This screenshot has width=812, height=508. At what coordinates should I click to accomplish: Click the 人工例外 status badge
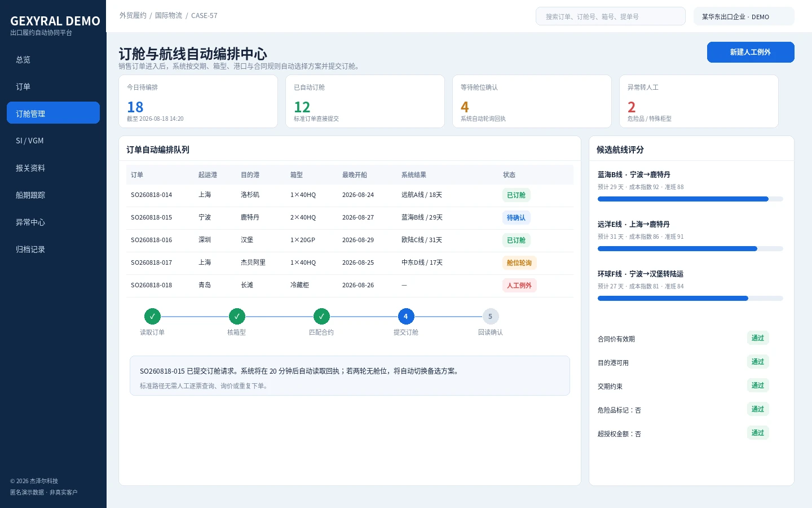519,286
